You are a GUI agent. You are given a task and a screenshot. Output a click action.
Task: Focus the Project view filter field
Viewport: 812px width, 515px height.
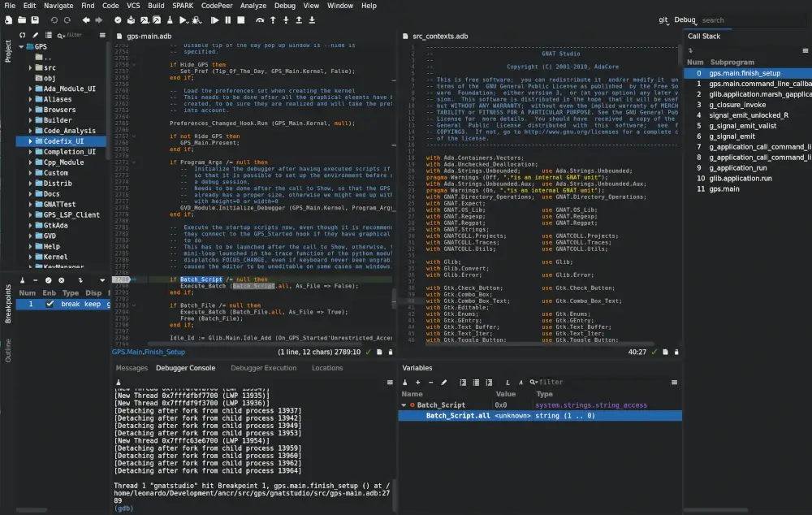point(75,35)
